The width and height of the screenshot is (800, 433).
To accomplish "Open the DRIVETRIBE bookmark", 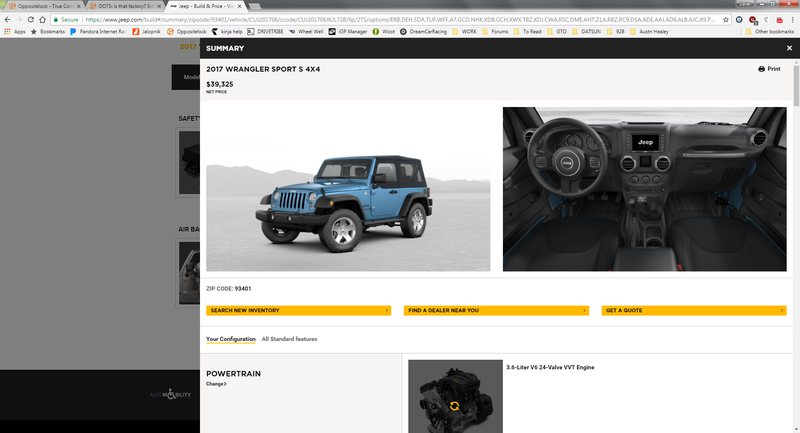I will tap(265, 32).
